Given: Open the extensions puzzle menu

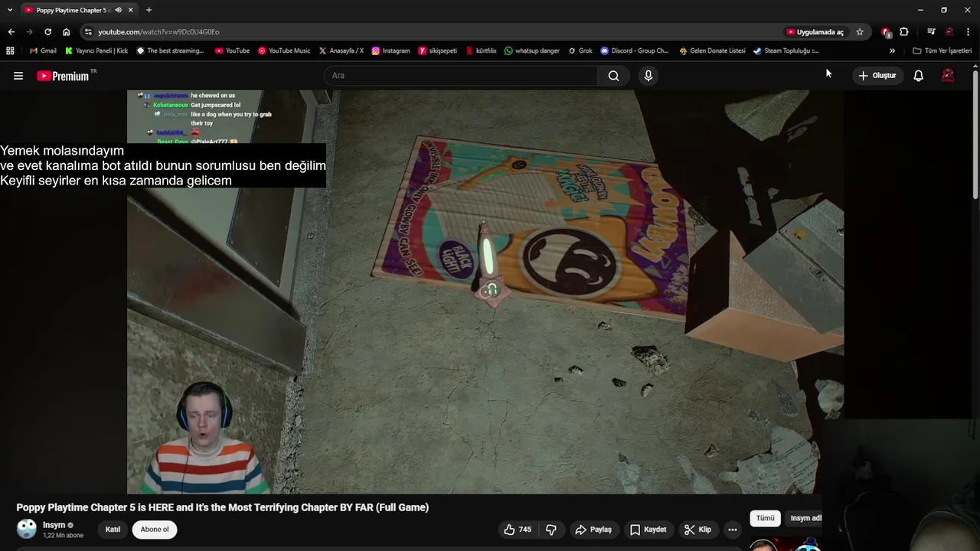Looking at the screenshot, I should [x=904, y=32].
